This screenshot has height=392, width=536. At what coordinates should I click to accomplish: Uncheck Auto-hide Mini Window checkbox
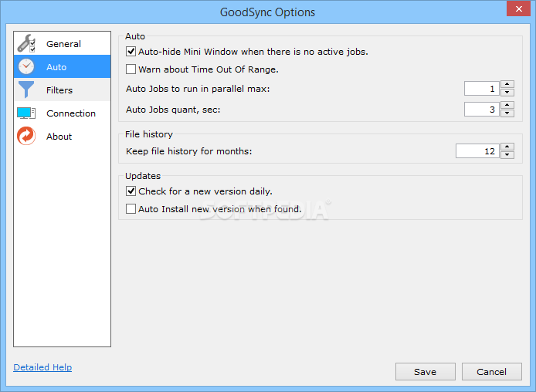coord(131,52)
